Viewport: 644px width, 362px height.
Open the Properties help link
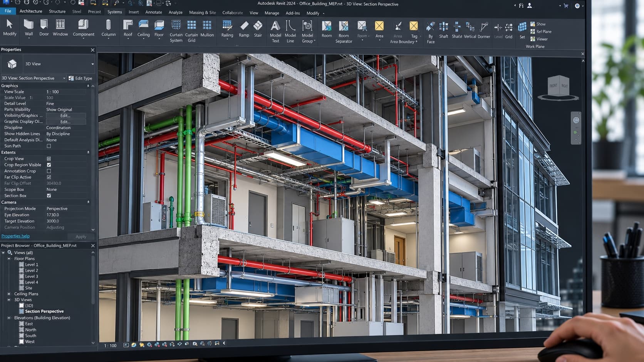point(15,236)
